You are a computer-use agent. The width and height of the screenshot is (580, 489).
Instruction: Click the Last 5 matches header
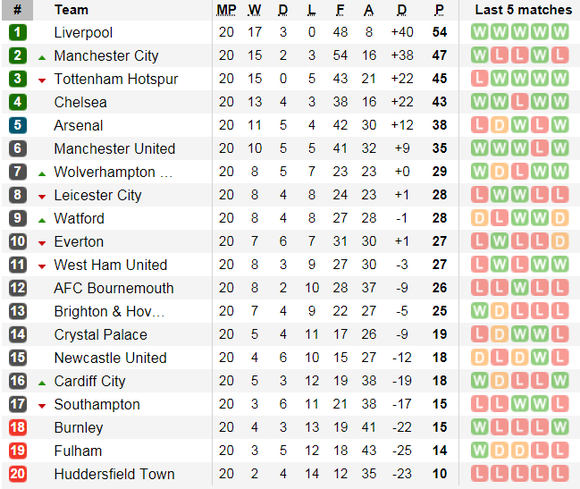coord(523,10)
